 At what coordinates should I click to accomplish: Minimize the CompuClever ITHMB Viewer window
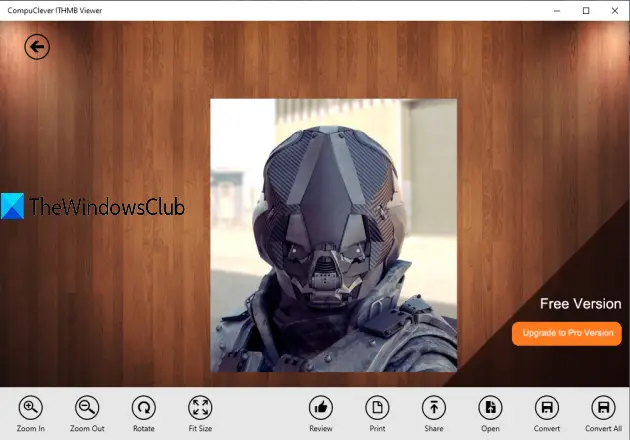[557, 11]
